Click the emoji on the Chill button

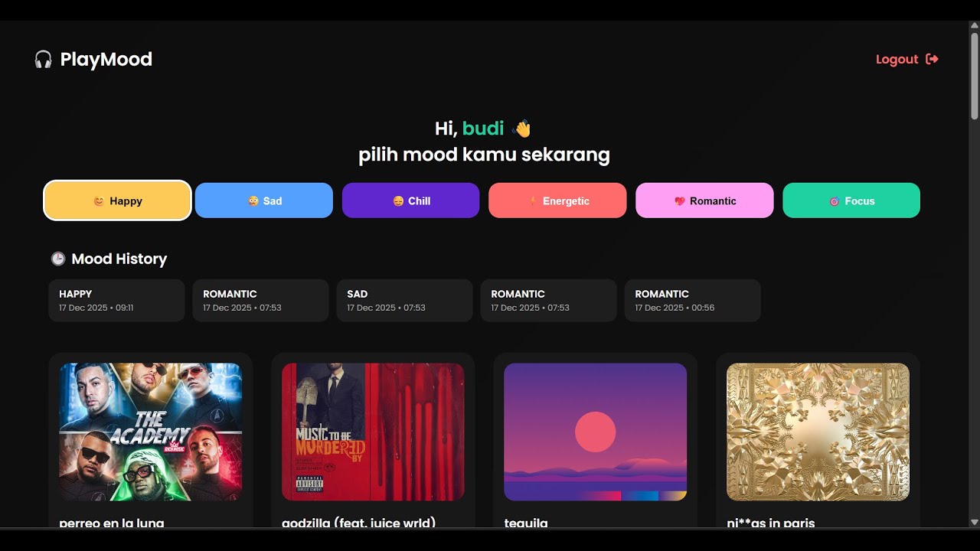click(x=398, y=201)
